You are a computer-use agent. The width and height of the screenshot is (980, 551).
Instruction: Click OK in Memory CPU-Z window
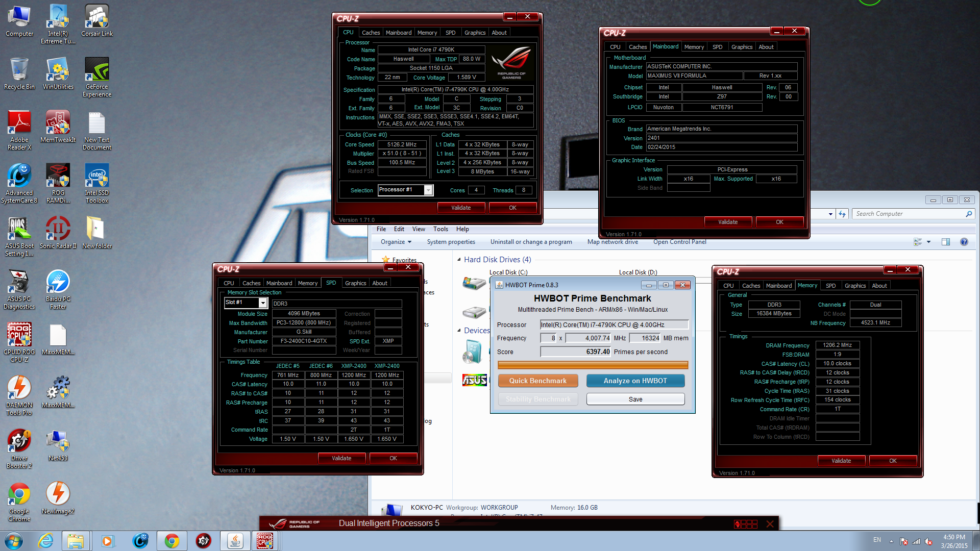893,461
